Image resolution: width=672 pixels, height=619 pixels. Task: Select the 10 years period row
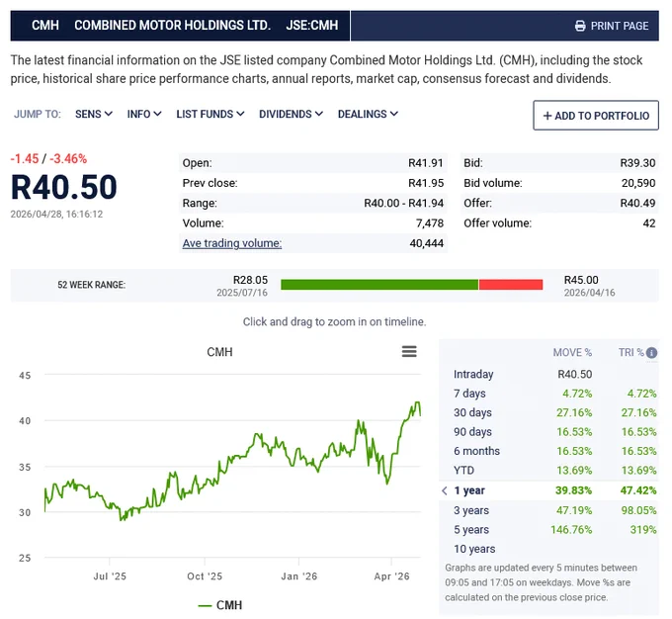coord(549,549)
